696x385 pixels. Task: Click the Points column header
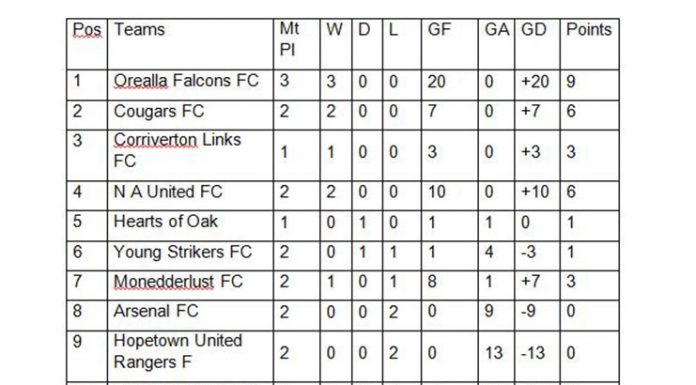click(x=589, y=30)
